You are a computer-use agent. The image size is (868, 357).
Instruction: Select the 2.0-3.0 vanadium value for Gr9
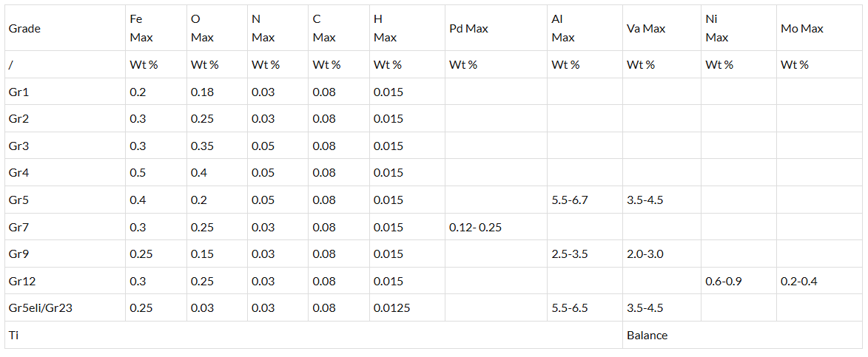[645, 254]
